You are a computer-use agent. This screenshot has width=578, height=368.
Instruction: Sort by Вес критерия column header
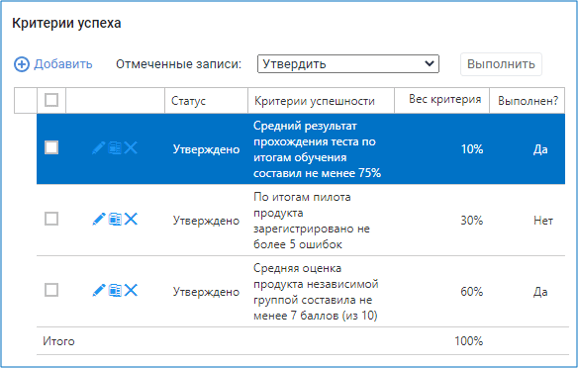[445, 99]
